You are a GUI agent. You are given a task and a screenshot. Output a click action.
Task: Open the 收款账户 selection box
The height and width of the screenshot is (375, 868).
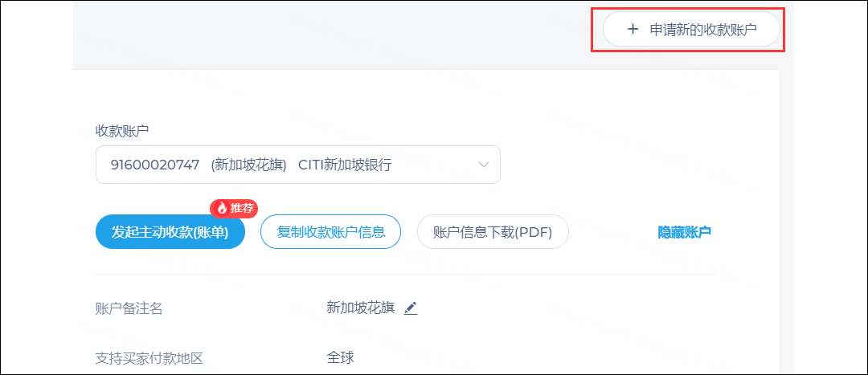point(298,165)
